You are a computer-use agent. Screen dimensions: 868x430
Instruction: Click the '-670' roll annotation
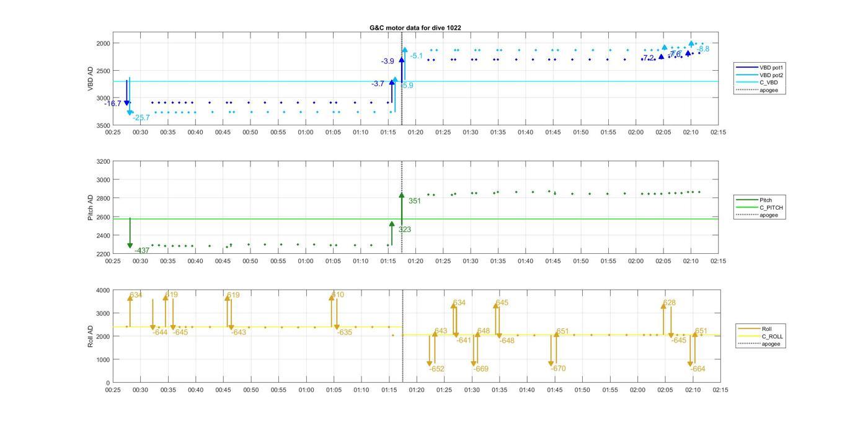[x=559, y=369]
